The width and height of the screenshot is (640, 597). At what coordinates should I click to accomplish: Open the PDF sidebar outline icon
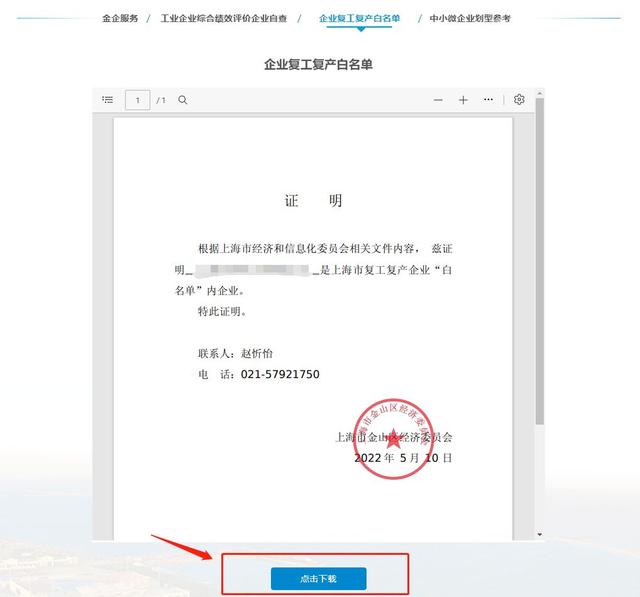(x=108, y=100)
